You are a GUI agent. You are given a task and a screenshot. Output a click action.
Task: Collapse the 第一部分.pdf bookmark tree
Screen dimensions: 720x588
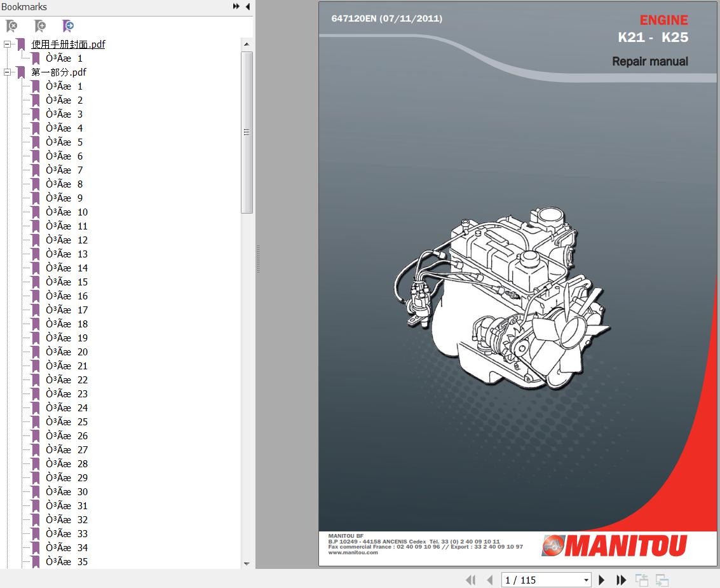click(8, 72)
